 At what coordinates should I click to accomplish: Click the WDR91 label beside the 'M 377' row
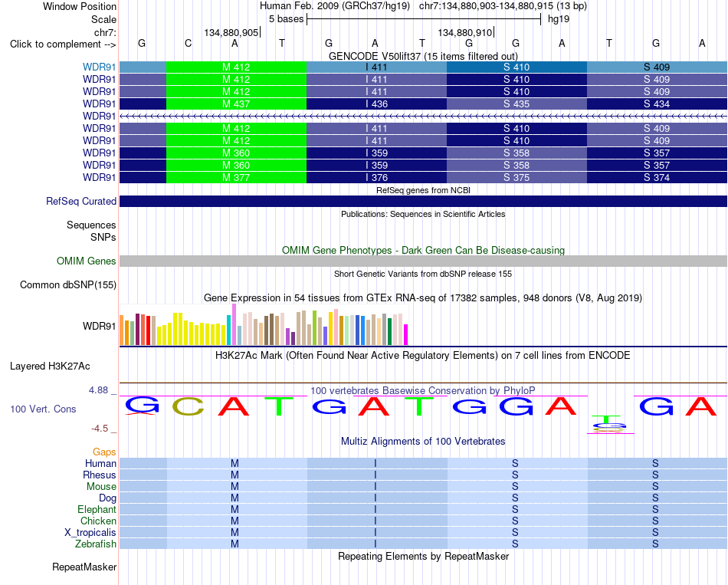[x=100, y=178]
